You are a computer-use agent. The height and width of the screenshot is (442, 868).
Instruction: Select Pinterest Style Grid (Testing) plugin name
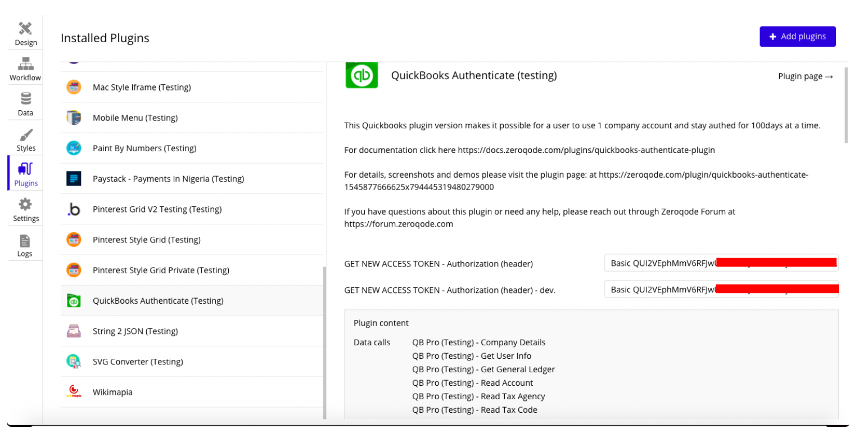146,240
